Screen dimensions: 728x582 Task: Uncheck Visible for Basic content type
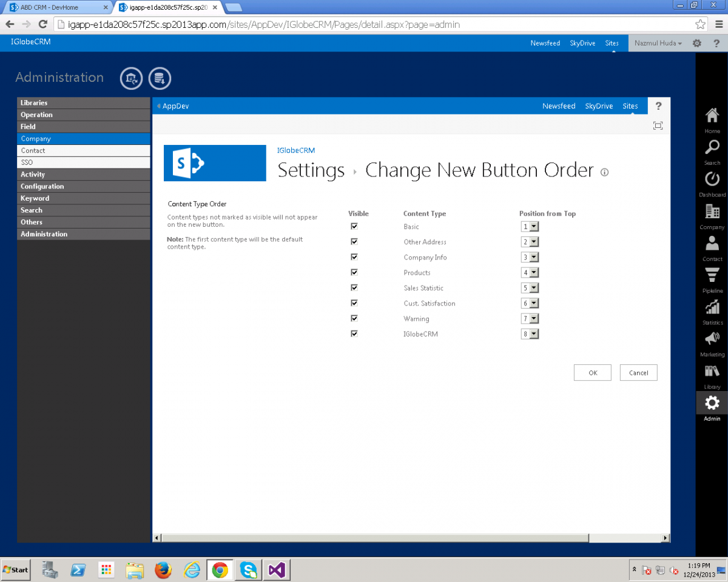354,226
